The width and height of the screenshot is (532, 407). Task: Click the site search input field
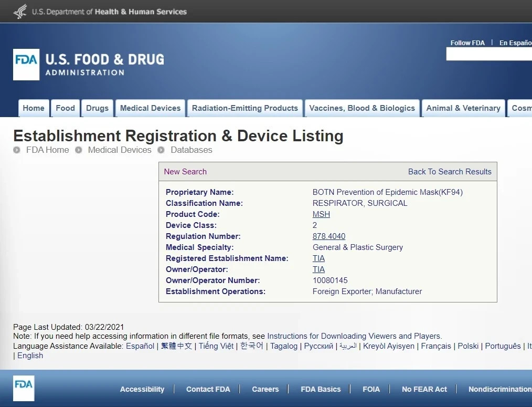[489, 54]
